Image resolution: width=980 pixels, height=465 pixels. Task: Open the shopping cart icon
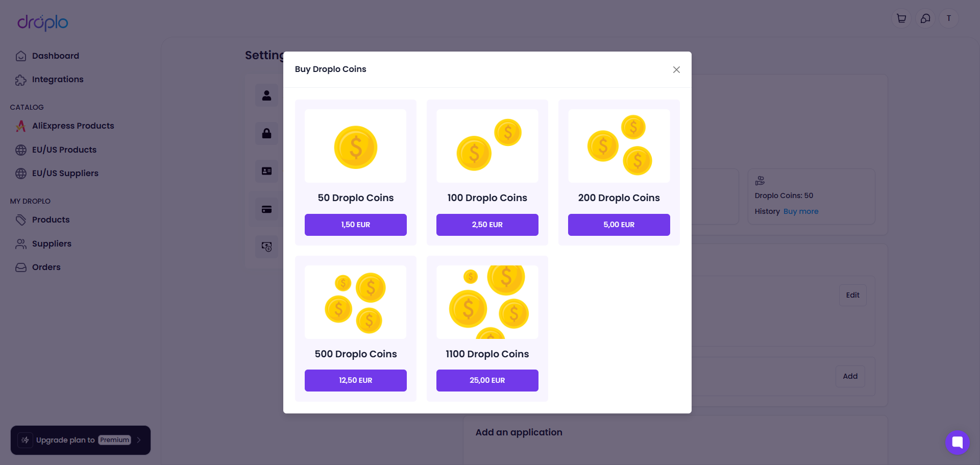pyautogui.click(x=901, y=18)
